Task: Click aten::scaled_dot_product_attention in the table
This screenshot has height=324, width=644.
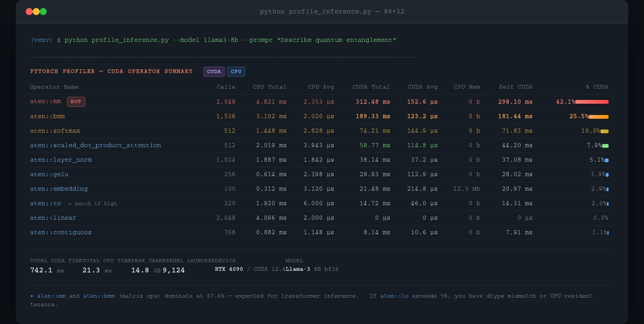Action: [x=96, y=145]
